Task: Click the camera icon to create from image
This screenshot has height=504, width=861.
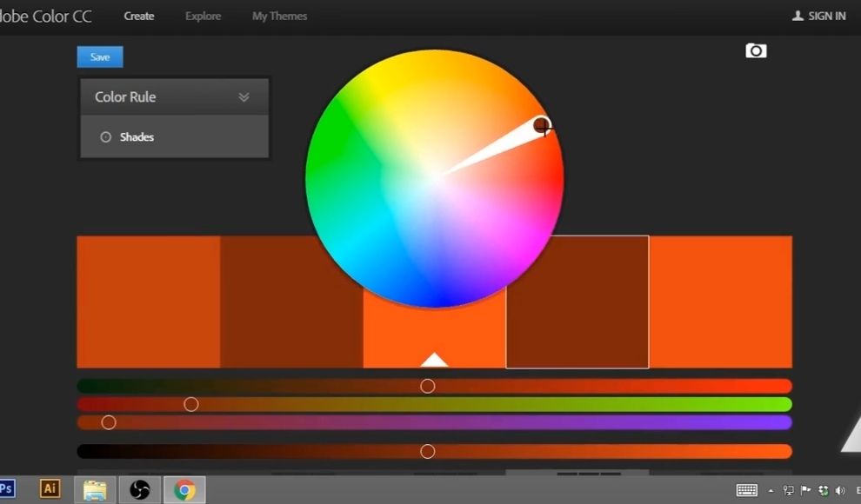Action: click(x=756, y=51)
